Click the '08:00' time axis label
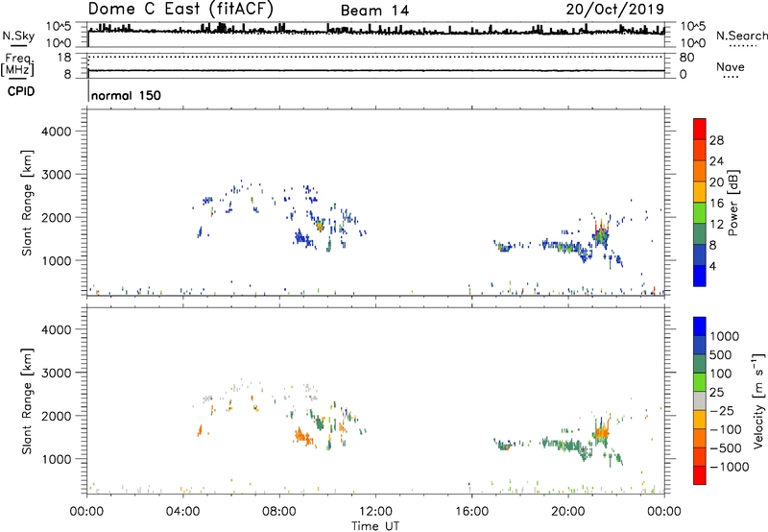The image size is (768, 532). point(279,512)
